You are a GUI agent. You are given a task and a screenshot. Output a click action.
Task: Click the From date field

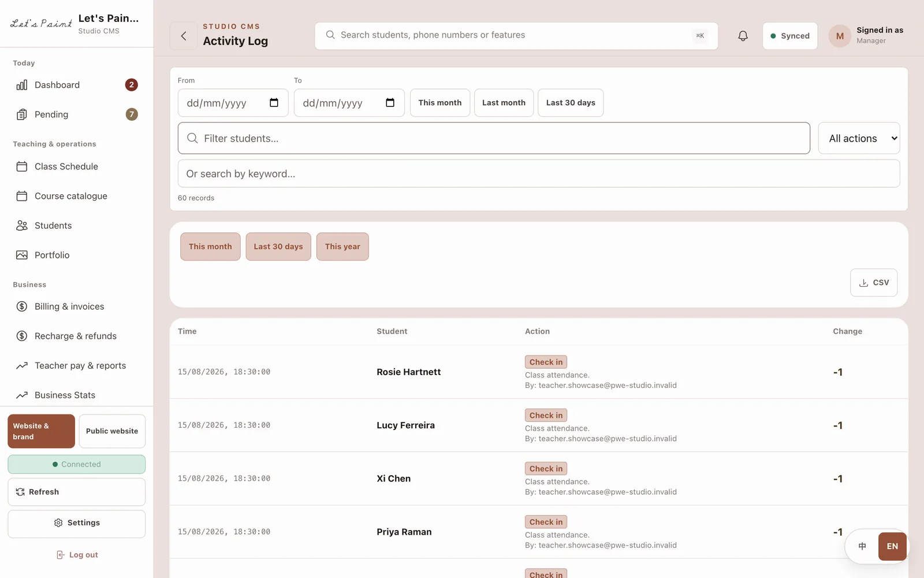233,103
